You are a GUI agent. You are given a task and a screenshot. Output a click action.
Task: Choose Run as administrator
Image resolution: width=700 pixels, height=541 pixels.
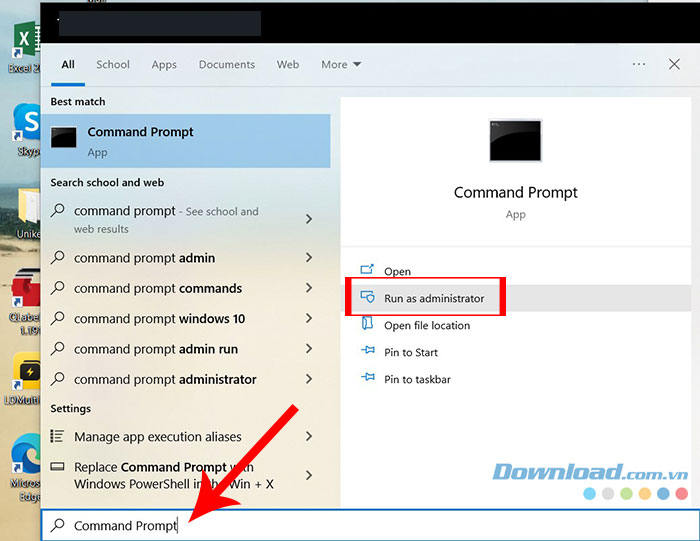(x=433, y=298)
